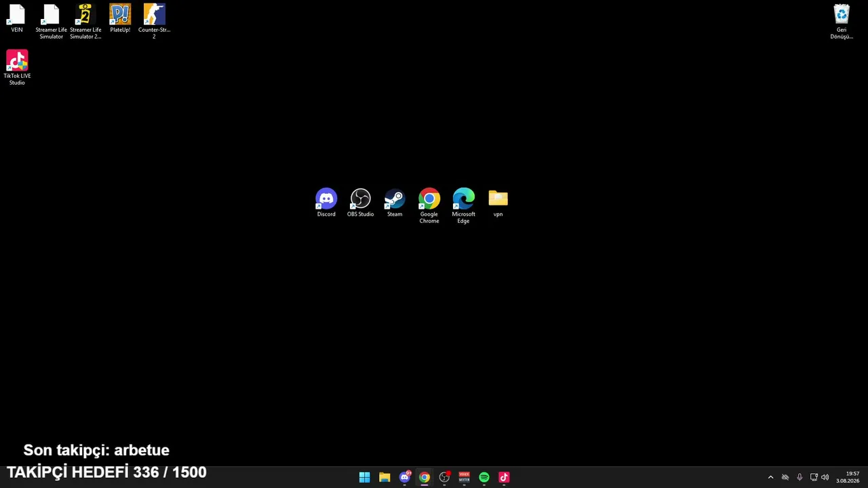This screenshot has height=488, width=868.
Task: Open the volume speaker tray icon
Action: 825,477
